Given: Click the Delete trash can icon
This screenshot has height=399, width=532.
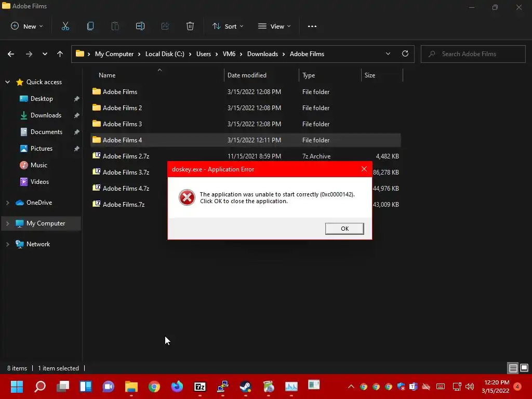Looking at the screenshot, I should [190, 26].
